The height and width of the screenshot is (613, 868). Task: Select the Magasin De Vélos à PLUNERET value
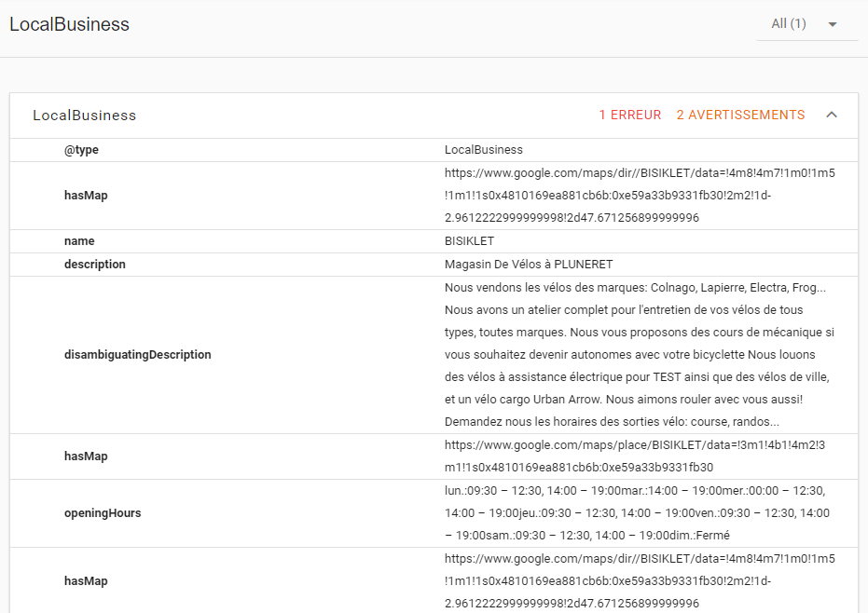tap(528, 265)
